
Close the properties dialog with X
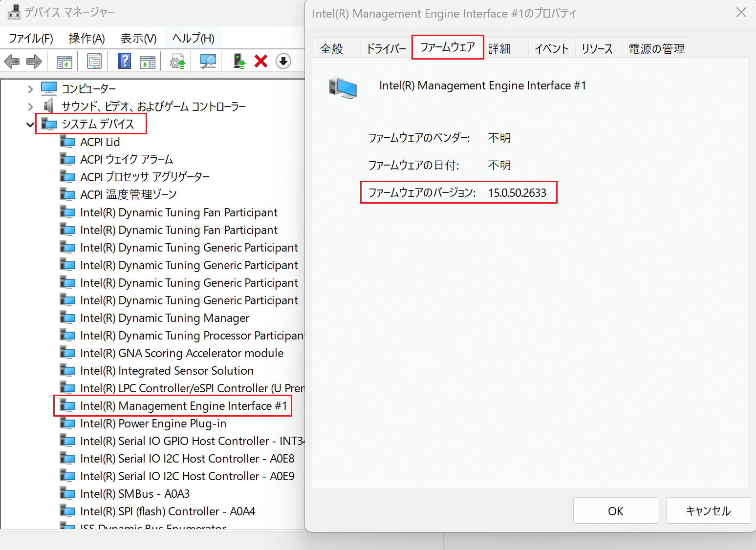pos(741,13)
